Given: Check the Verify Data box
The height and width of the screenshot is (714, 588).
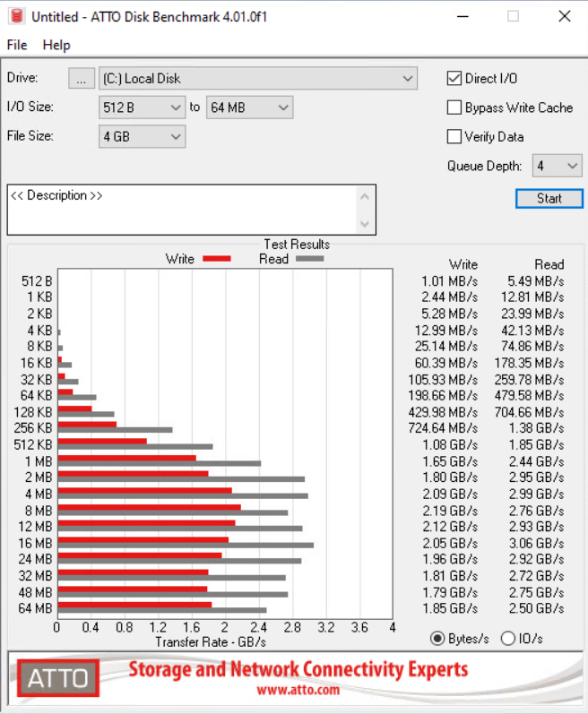Looking at the screenshot, I should click(x=454, y=137).
